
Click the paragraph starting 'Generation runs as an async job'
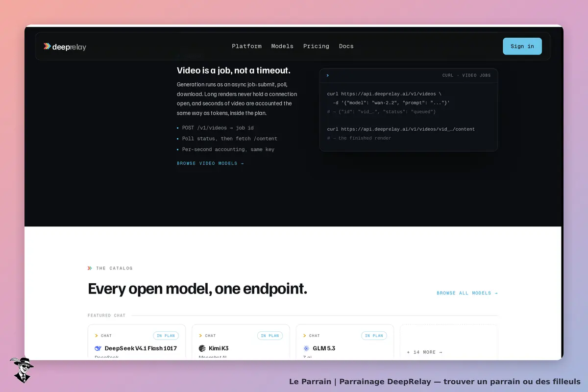[237, 99]
